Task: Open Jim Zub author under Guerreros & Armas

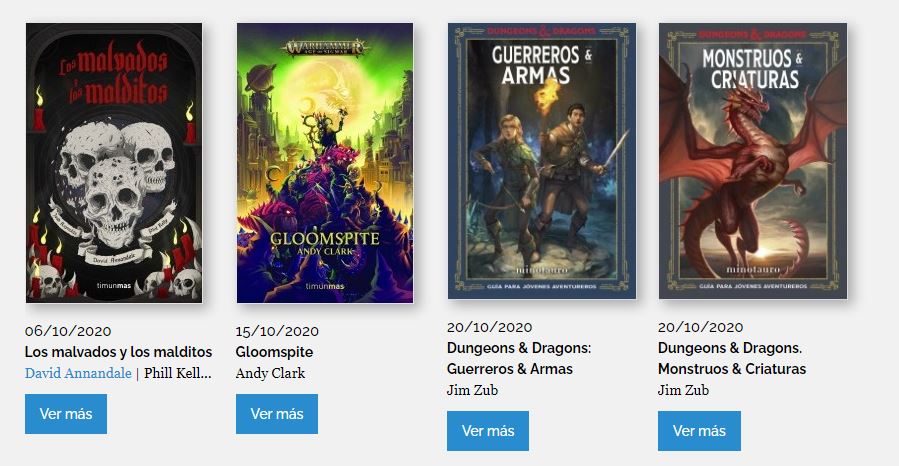Action: click(472, 390)
